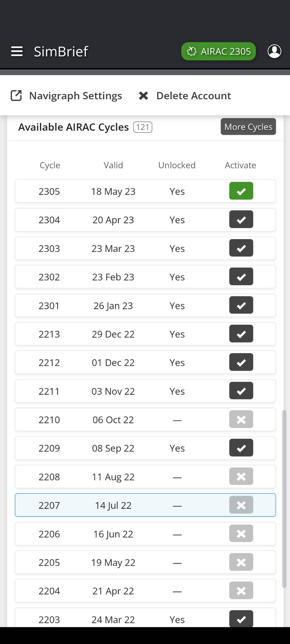Expand the More Cycles list
290x644 pixels.
(x=248, y=127)
